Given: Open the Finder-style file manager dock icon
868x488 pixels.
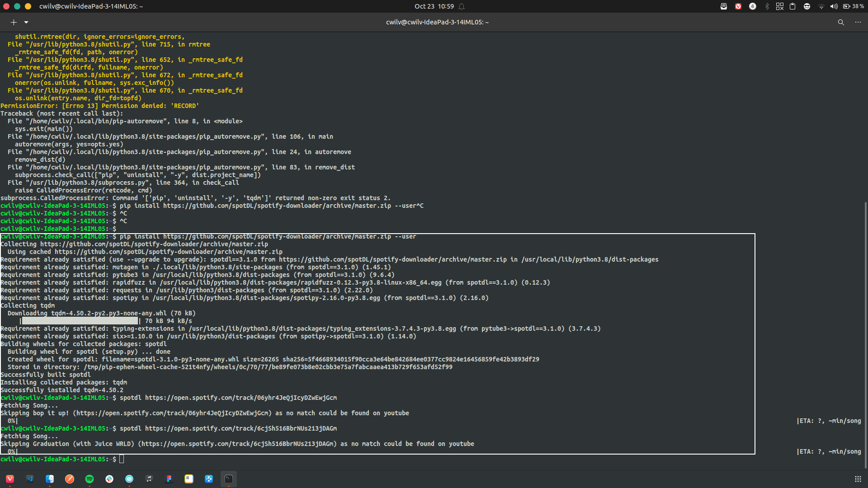Looking at the screenshot, I should click(x=50, y=479).
